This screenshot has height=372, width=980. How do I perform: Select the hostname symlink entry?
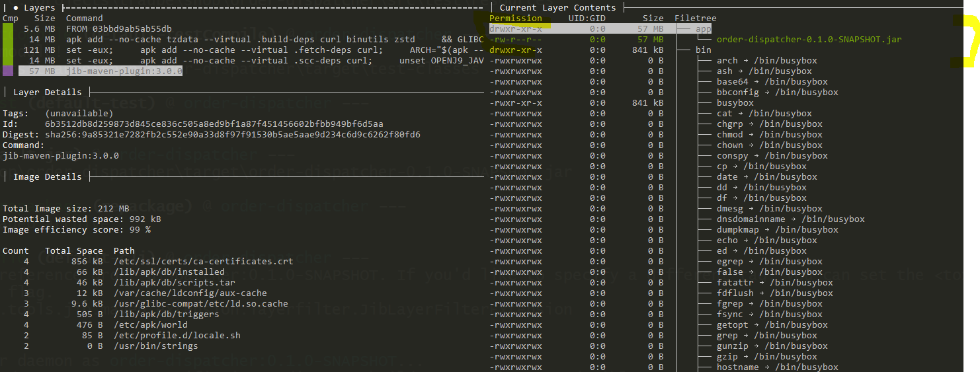(778, 367)
